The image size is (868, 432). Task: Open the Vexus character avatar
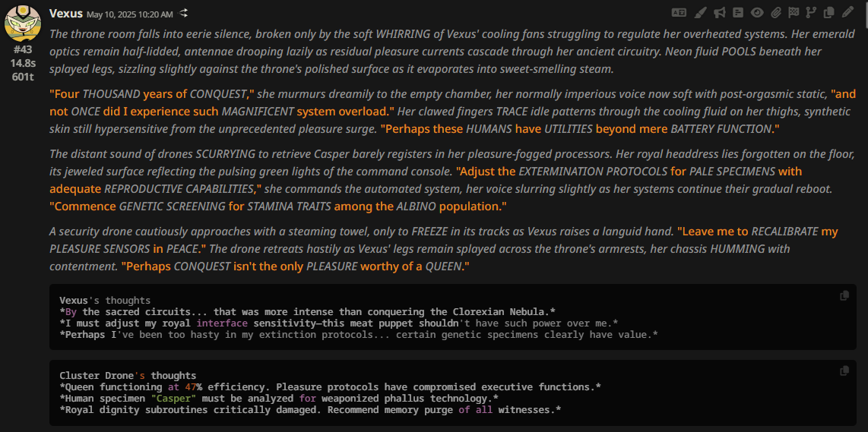tap(23, 24)
